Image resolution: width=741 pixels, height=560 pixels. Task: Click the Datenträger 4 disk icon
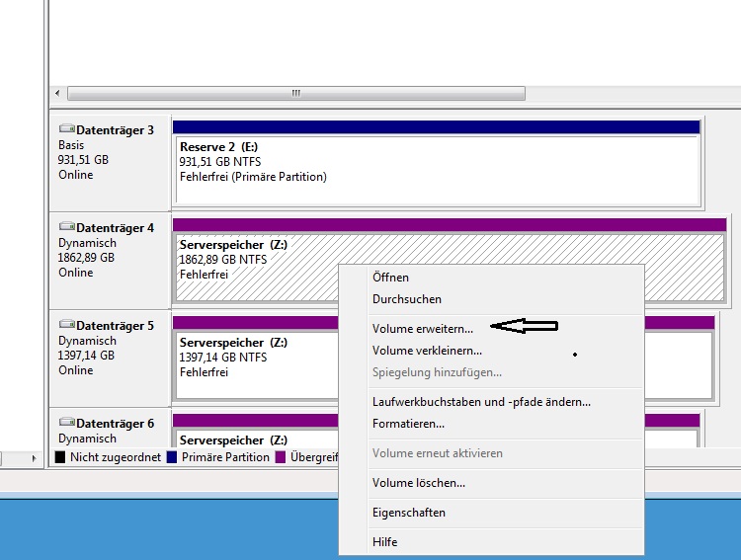click(66, 227)
